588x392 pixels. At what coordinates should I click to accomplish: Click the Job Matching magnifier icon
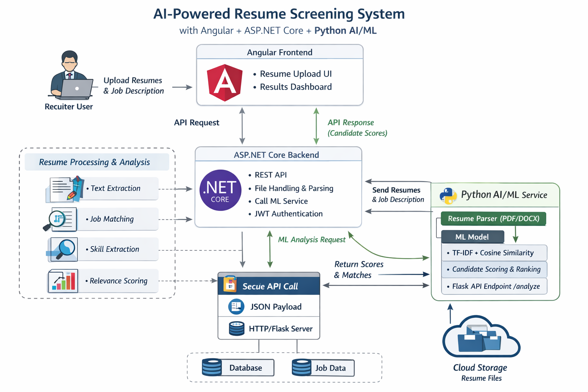60,219
